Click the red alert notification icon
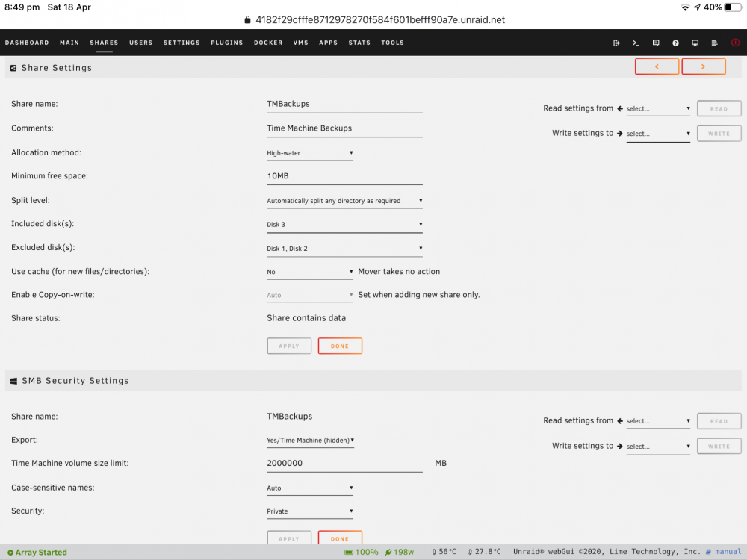747x560 pixels. click(735, 43)
